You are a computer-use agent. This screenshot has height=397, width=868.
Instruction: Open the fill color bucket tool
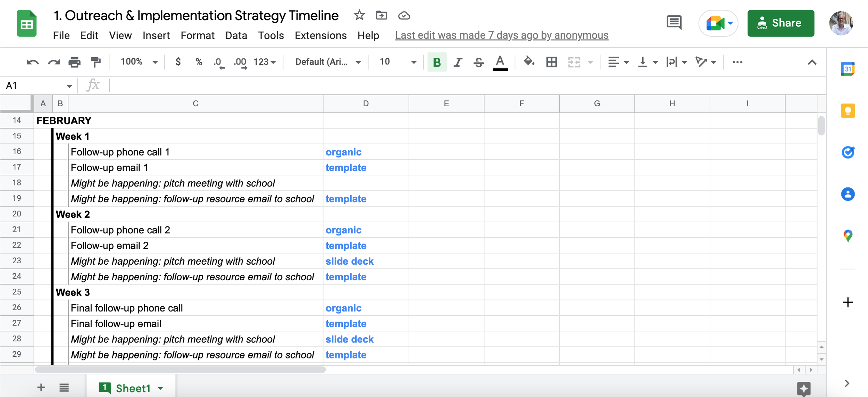coord(529,62)
